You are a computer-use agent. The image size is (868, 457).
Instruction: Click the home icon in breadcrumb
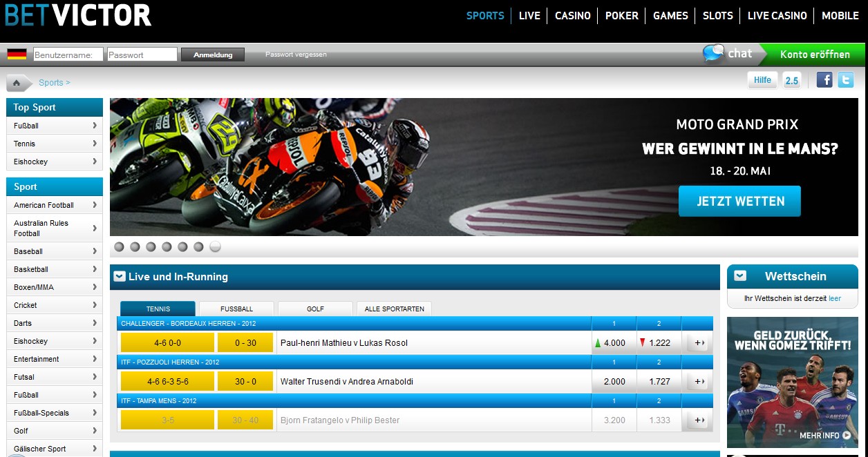[x=17, y=83]
